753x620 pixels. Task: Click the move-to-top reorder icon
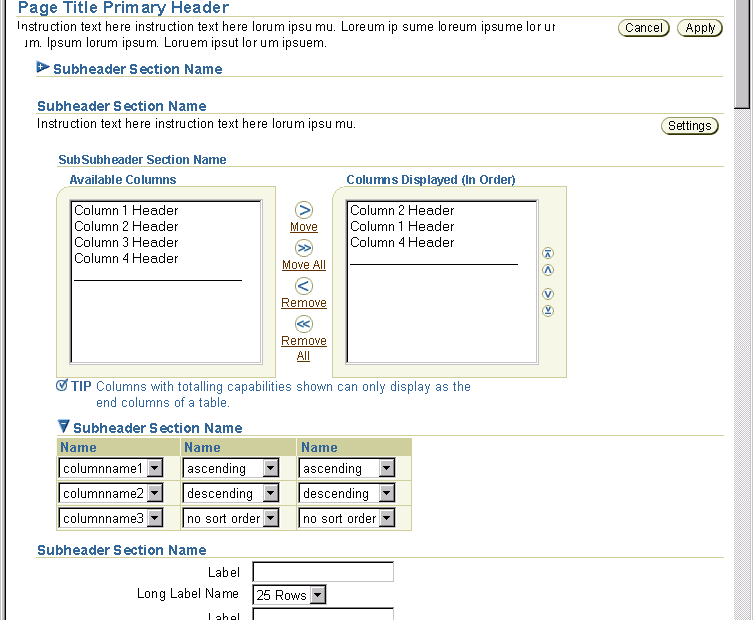pyautogui.click(x=548, y=253)
